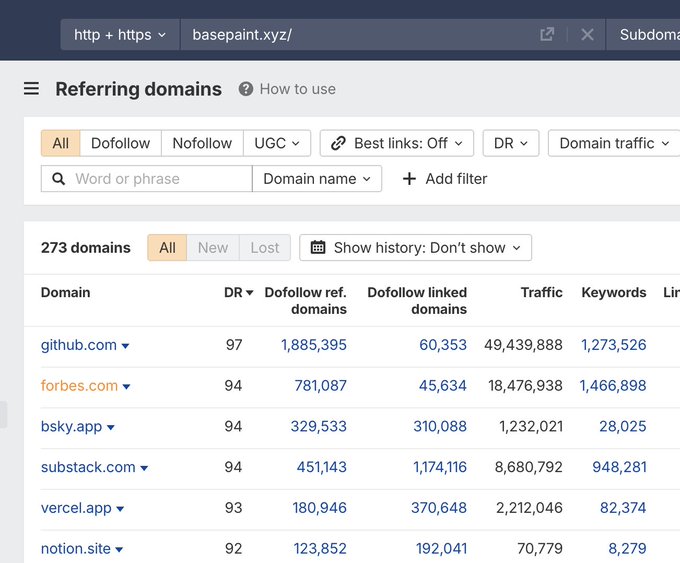Click substack.com keywords 948,281
680x563 pixels.
[620, 467]
